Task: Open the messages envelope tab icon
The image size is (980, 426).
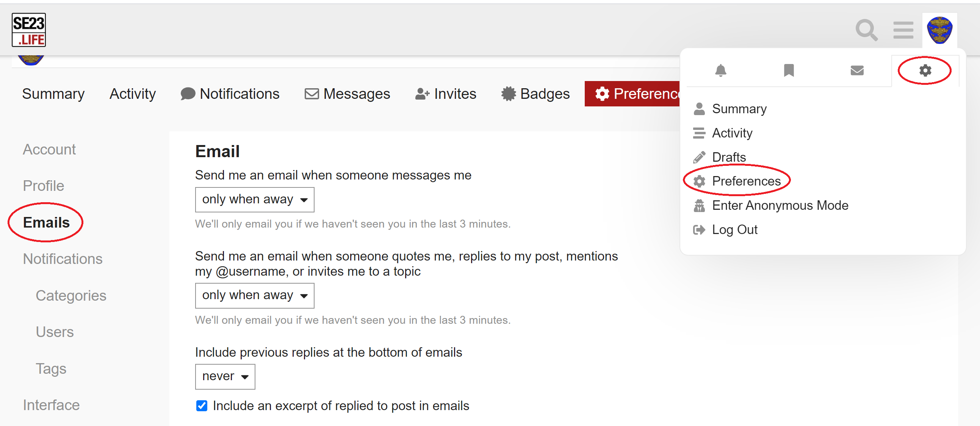Action: (857, 71)
